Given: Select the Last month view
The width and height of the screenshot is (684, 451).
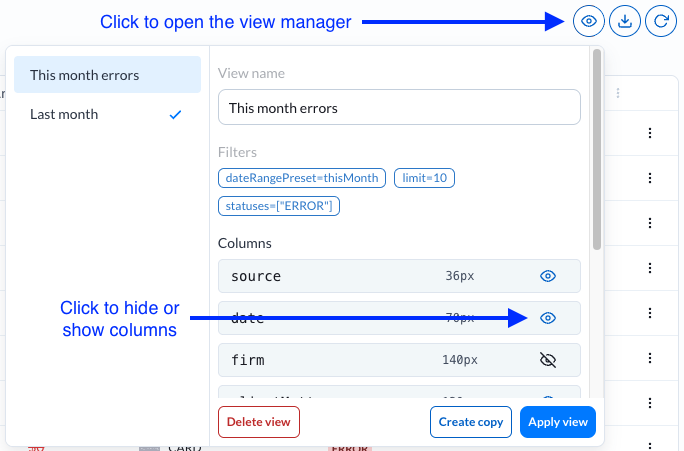Looking at the screenshot, I should click(x=107, y=114).
